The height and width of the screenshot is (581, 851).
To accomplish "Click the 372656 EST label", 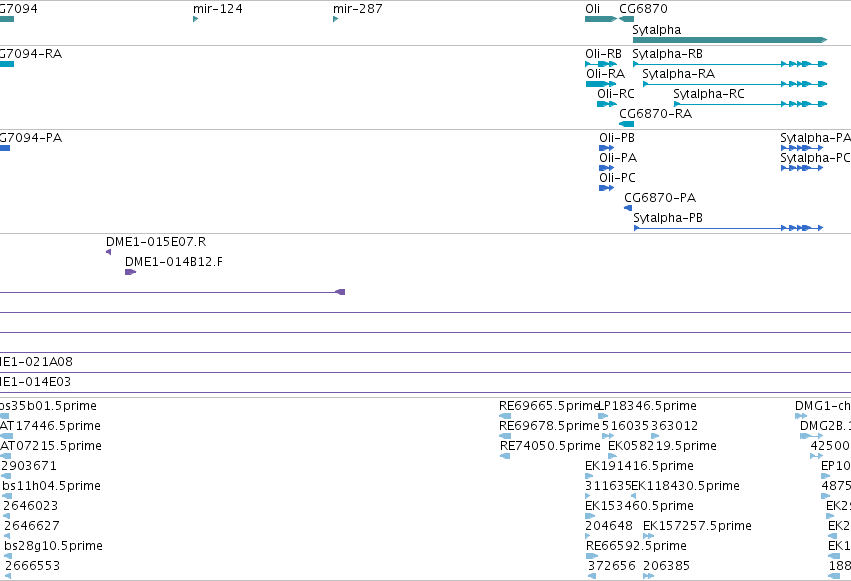I will point(612,566).
